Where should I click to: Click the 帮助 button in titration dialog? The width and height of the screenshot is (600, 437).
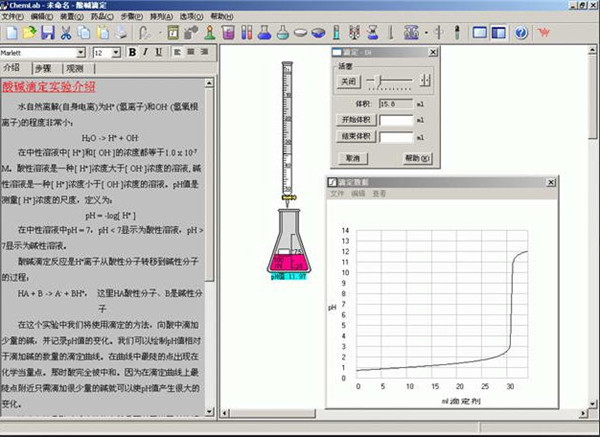(418, 158)
